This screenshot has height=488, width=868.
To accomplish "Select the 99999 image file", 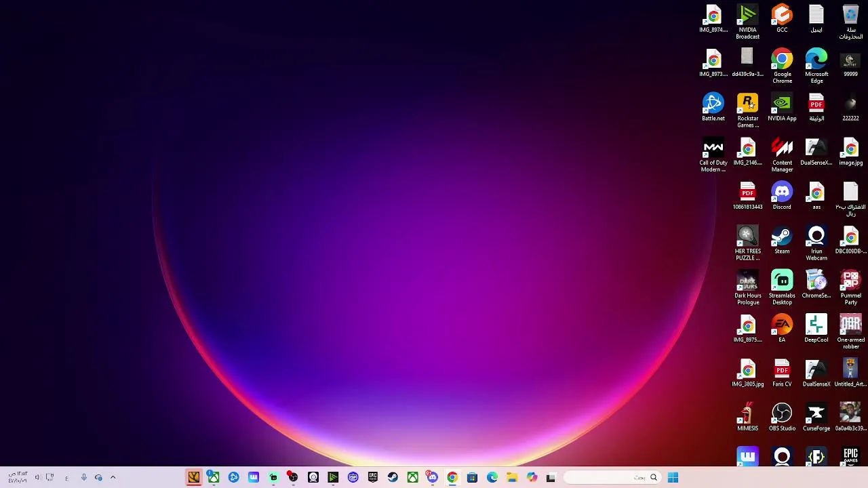I will coord(850,63).
